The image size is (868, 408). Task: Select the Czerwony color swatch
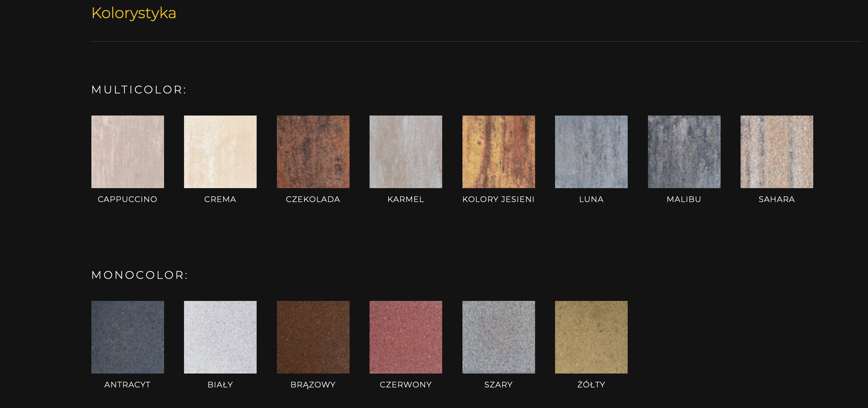click(406, 337)
